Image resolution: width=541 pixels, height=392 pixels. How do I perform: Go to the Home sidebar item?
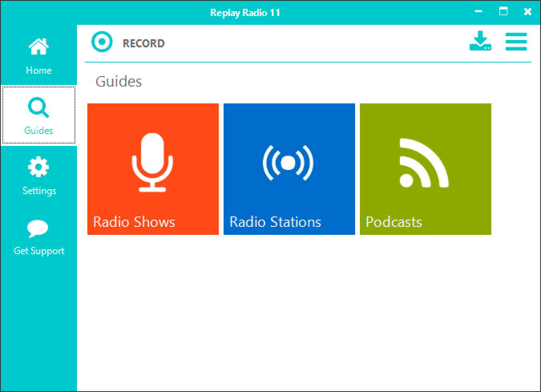click(38, 55)
